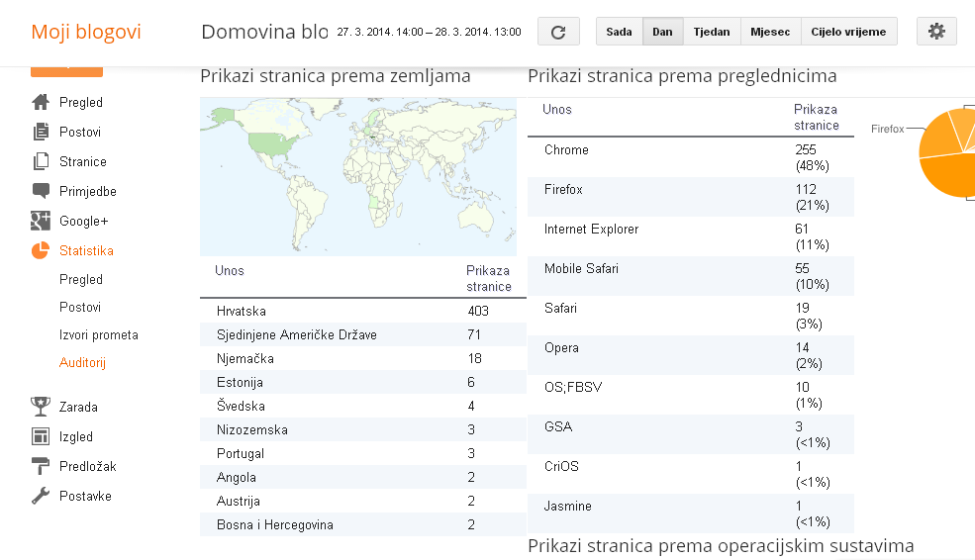Click the Jasmine browser row
Image resolution: width=975 pixels, height=560 pixels.
click(x=691, y=514)
